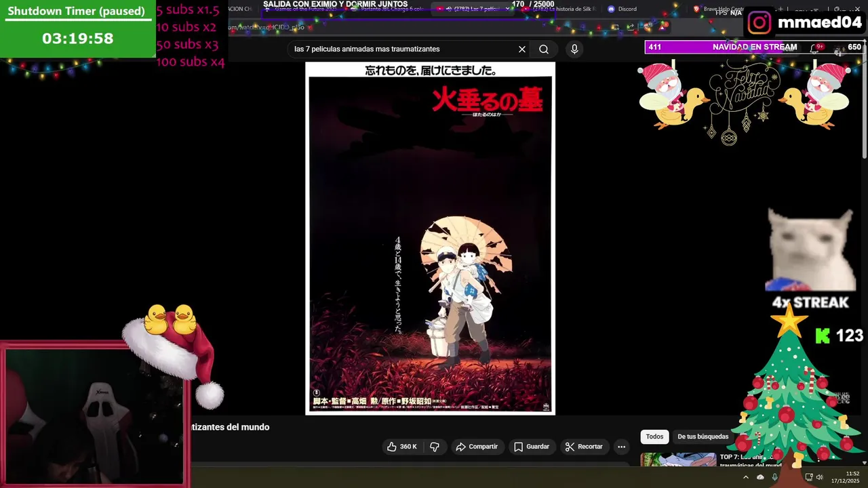Click the Shutdown Timer paused widget
868x488 pixels.
77,29
